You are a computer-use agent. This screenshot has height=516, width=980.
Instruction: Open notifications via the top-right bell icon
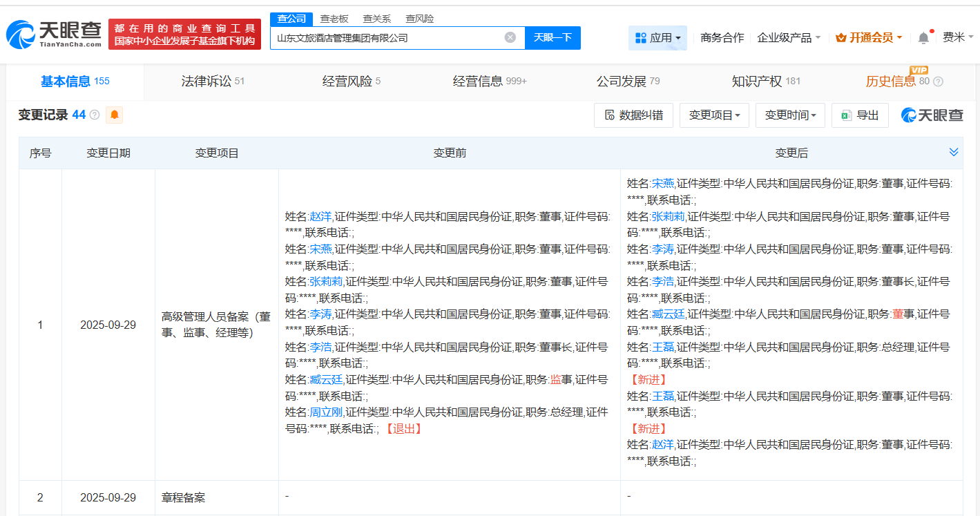click(x=922, y=37)
